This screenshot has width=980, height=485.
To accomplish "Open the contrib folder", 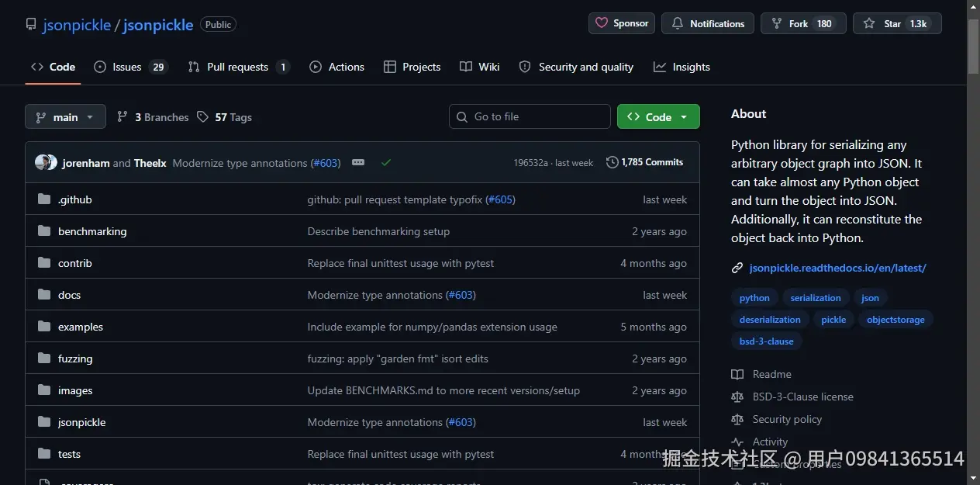I will (75, 263).
